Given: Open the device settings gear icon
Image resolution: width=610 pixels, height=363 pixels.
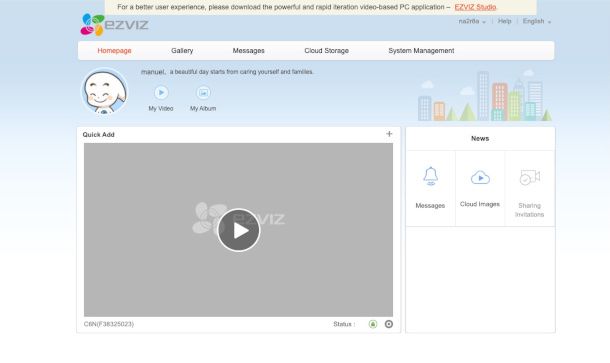Looking at the screenshot, I should pyautogui.click(x=389, y=324).
